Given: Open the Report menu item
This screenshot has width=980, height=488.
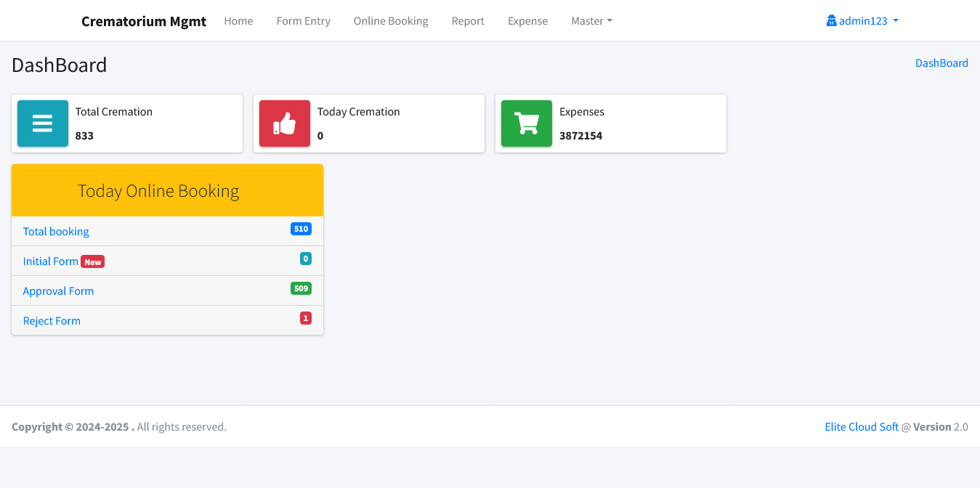Looking at the screenshot, I should pos(468,21).
